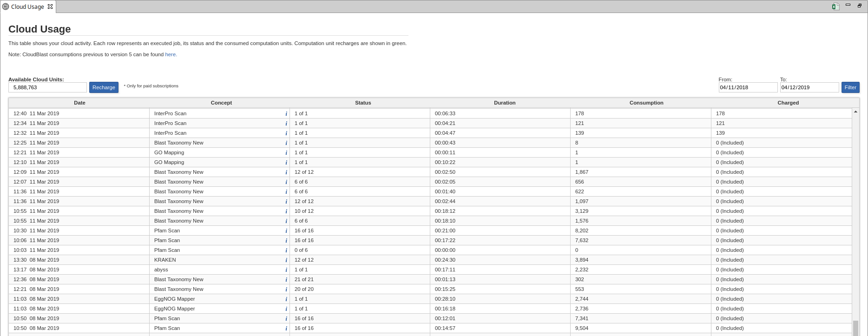
Task: Sort table by Consumption column header
Action: pyautogui.click(x=646, y=103)
